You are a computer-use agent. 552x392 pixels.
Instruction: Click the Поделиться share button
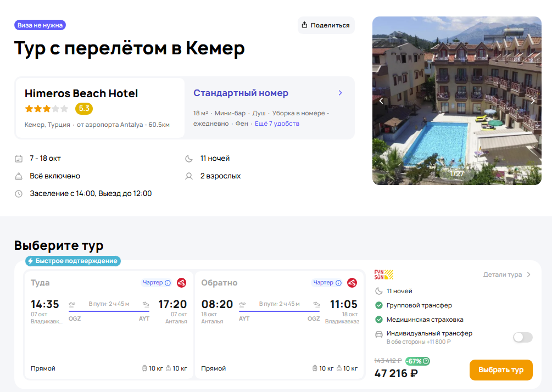tap(326, 25)
